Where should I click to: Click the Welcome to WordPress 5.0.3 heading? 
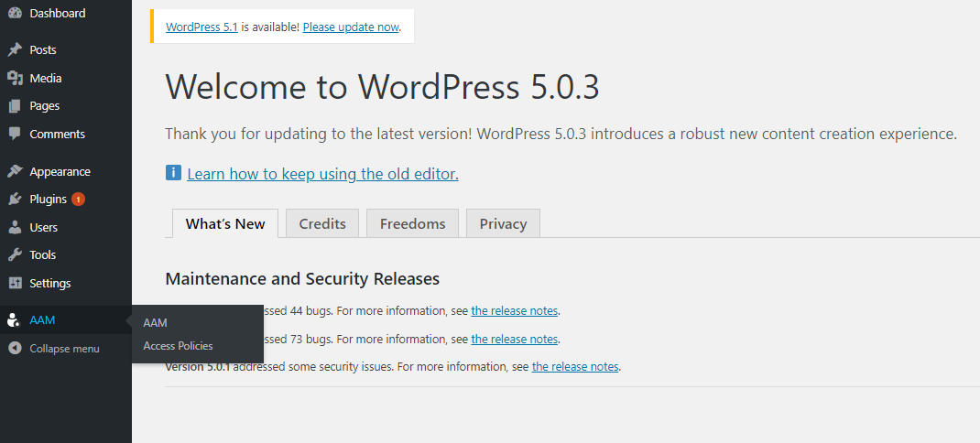383,86
